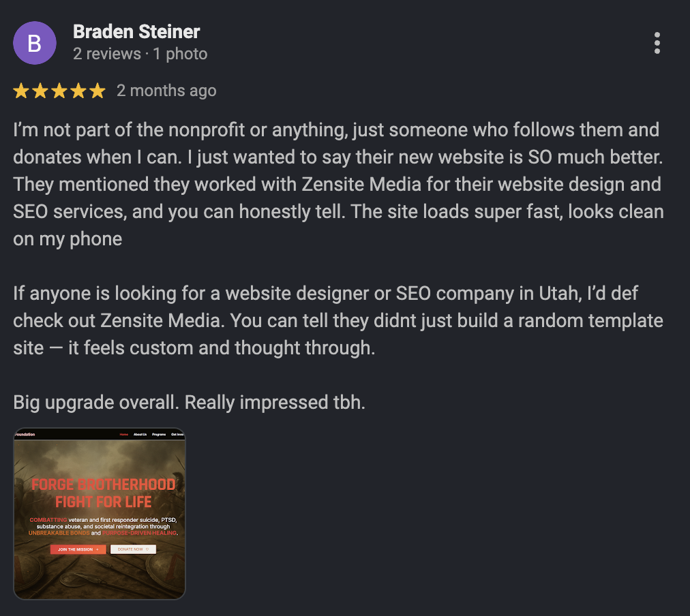The height and width of the screenshot is (616, 690).
Task: Click the Donate Now button
Action: pyautogui.click(x=133, y=549)
